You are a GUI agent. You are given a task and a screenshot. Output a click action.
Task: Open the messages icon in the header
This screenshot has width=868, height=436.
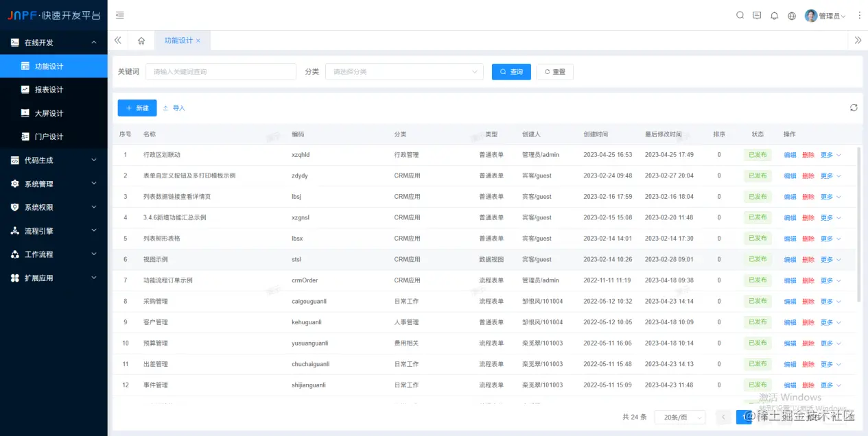click(757, 15)
